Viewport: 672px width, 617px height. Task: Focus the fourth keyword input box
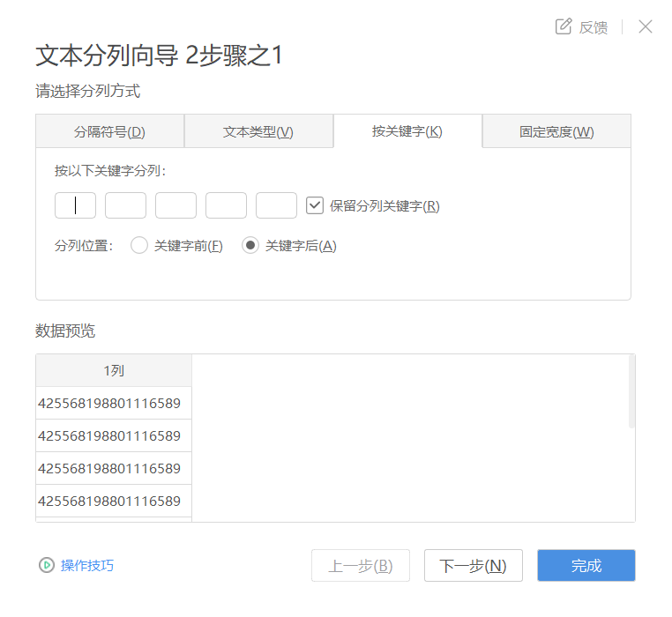click(x=226, y=205)
